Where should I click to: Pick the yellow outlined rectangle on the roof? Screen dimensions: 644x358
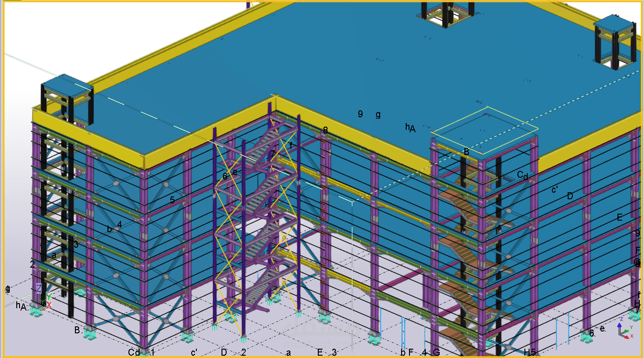[484, 130]
